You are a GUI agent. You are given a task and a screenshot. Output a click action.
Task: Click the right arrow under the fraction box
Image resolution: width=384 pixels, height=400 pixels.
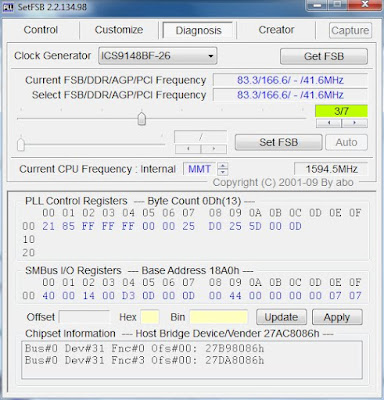(214, 149)
